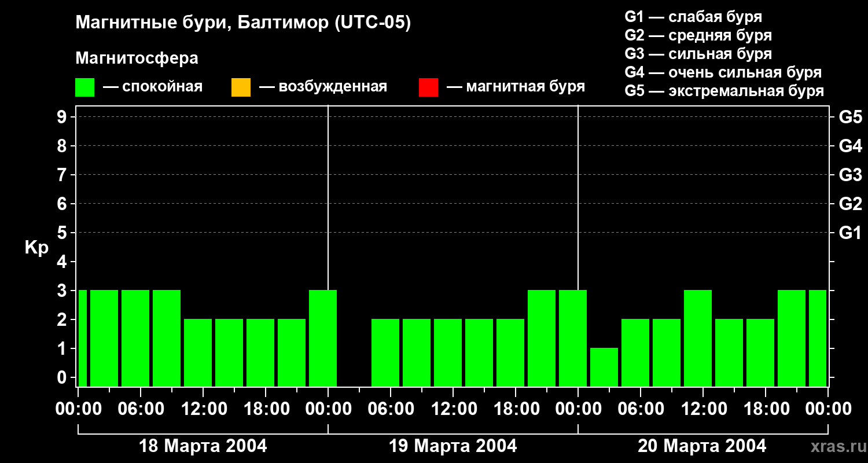
Task: Click the G5 label on right axis
Action: coord(850,117)
